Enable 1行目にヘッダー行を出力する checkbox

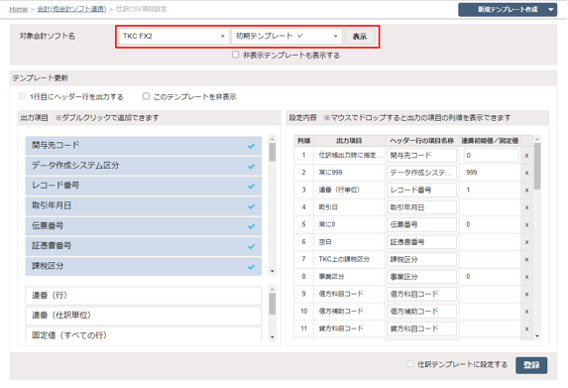22,96
